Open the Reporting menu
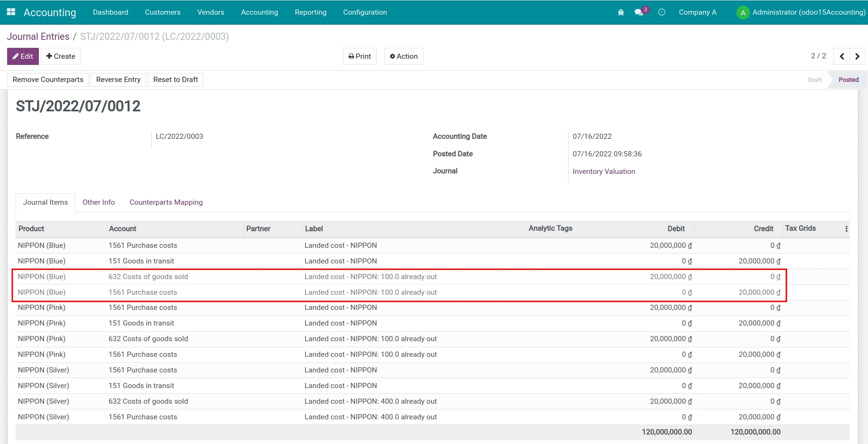 pyautogui.click(x=311, y=12)
